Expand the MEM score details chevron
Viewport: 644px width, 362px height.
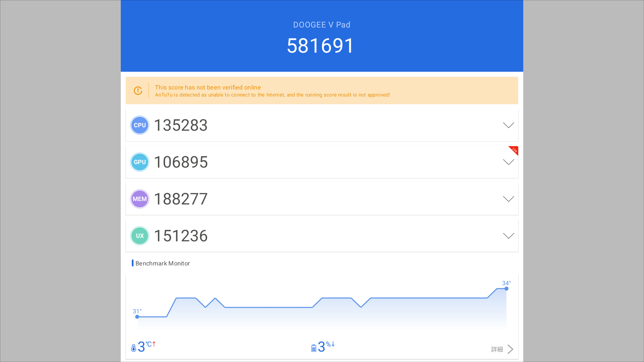(x=508, y=199)
